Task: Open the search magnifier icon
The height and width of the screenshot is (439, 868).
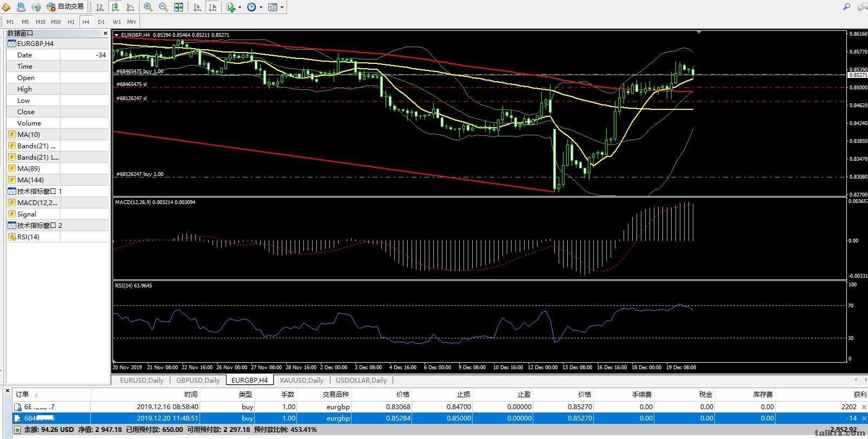Action: [x=847, y=6]
